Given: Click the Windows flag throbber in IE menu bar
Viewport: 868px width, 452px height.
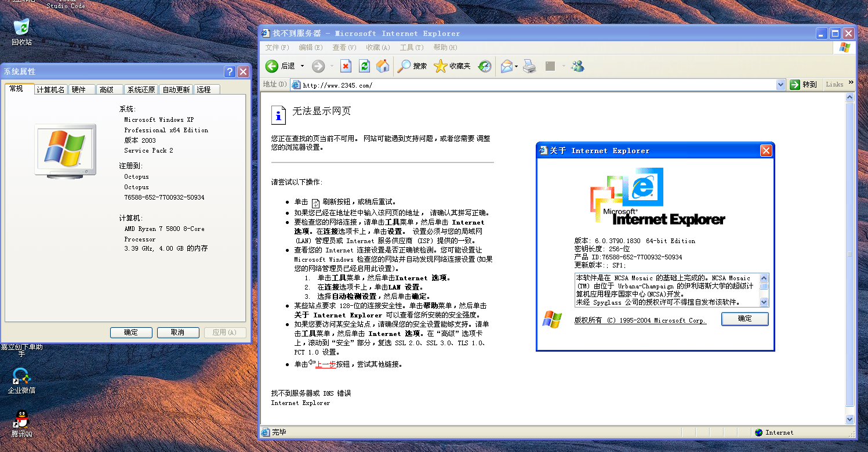Looking at the screenshot, I should (x=845, y=48).
